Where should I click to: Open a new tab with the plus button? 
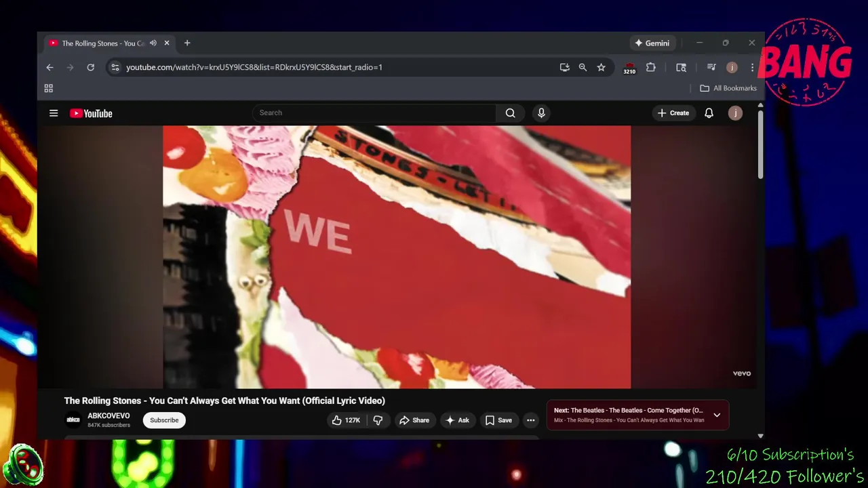(x=187, y=43)
